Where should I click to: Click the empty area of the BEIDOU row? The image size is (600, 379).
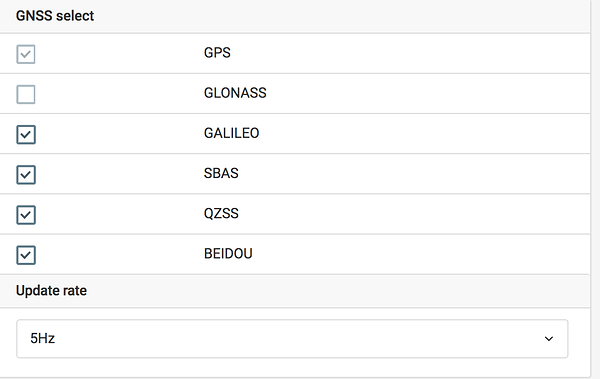421,254
